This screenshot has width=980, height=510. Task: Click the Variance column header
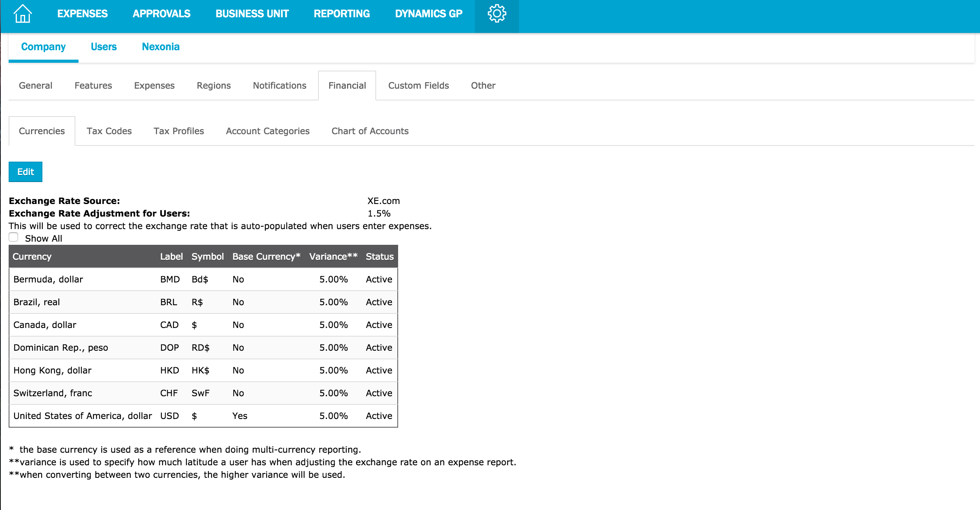333,257
